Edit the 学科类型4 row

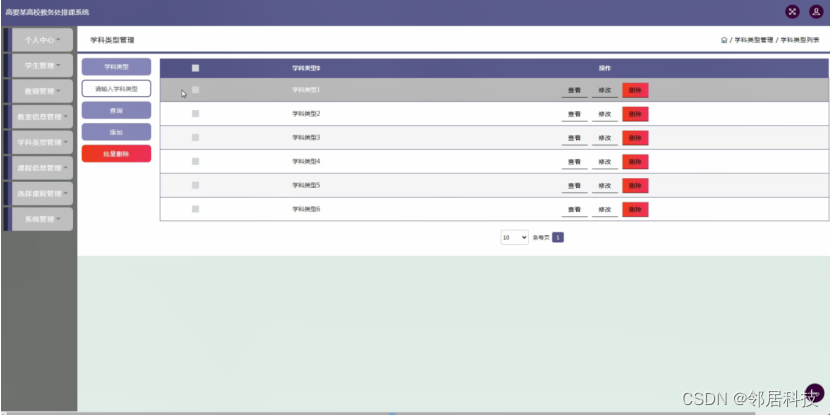pyautogui.click(x=605, y=162)
